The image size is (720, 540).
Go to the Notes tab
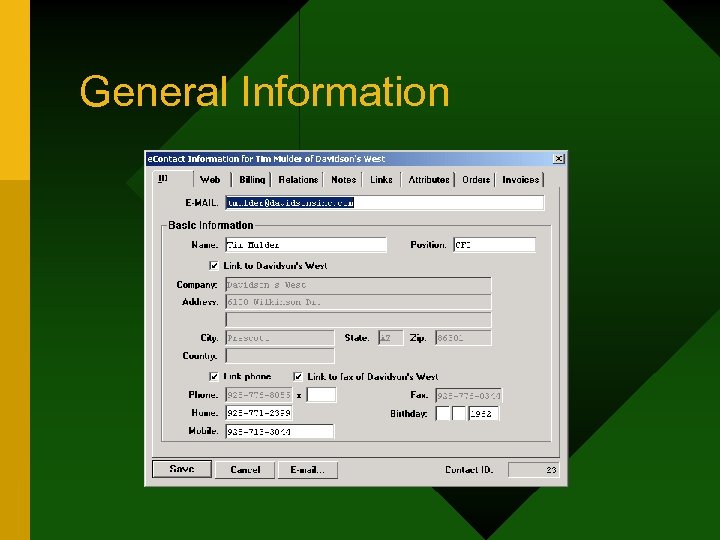(343, 180)
